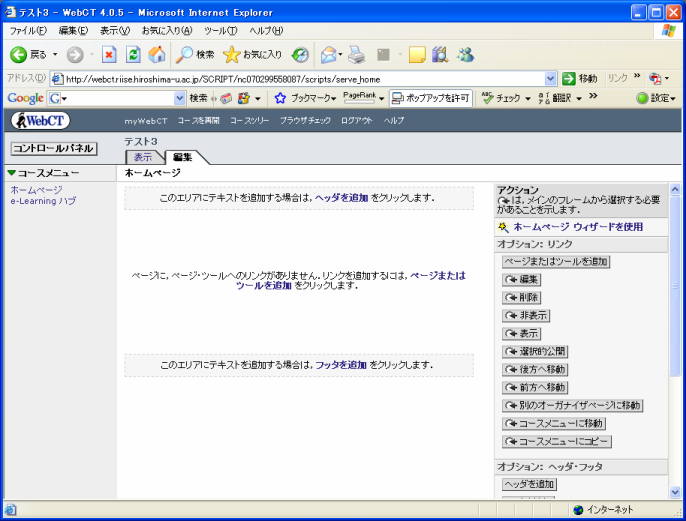The image size is (686, 521).
Task: Click the spell check (チェック) icon
Action: click(487, 98)
